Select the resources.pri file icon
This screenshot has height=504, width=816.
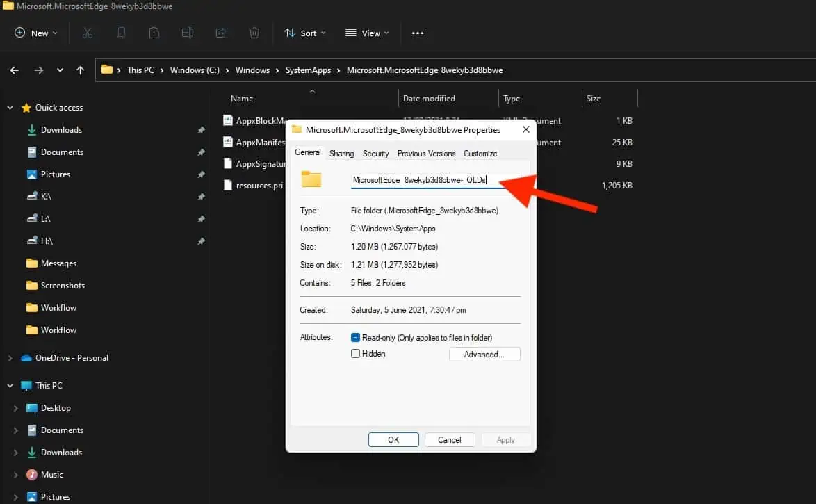tap(227, 185)
